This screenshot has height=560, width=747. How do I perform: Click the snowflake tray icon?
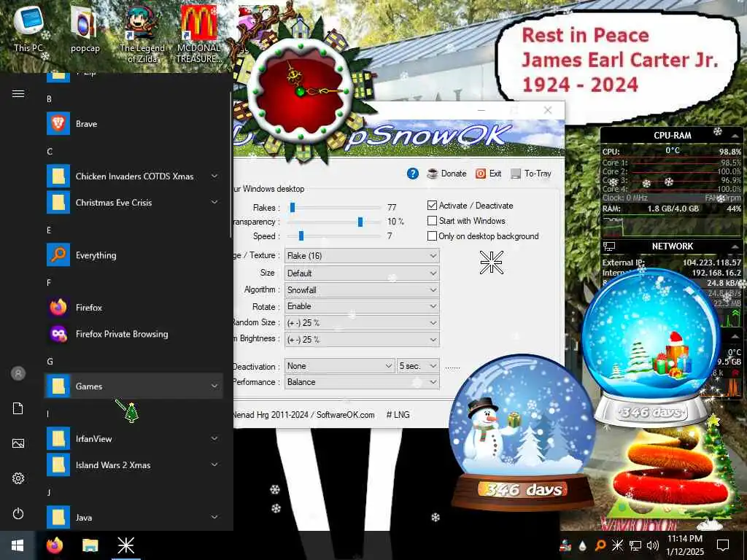click(x=617, y=545)
